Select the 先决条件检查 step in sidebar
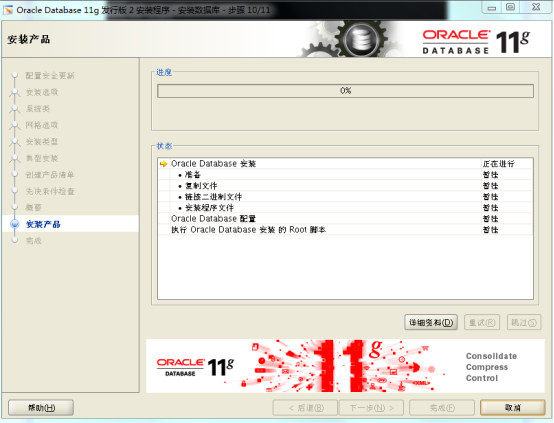Screen dimensions: 554x423 [50, 191]
